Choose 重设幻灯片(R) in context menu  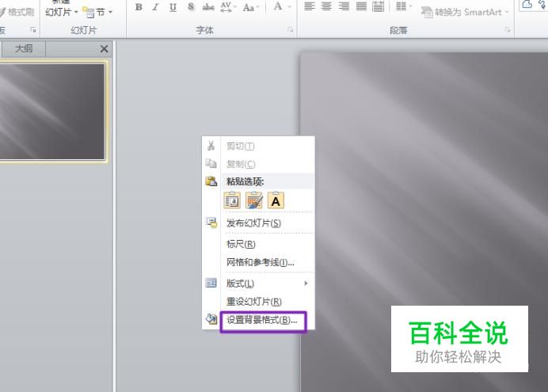click(x=258, y=302)
